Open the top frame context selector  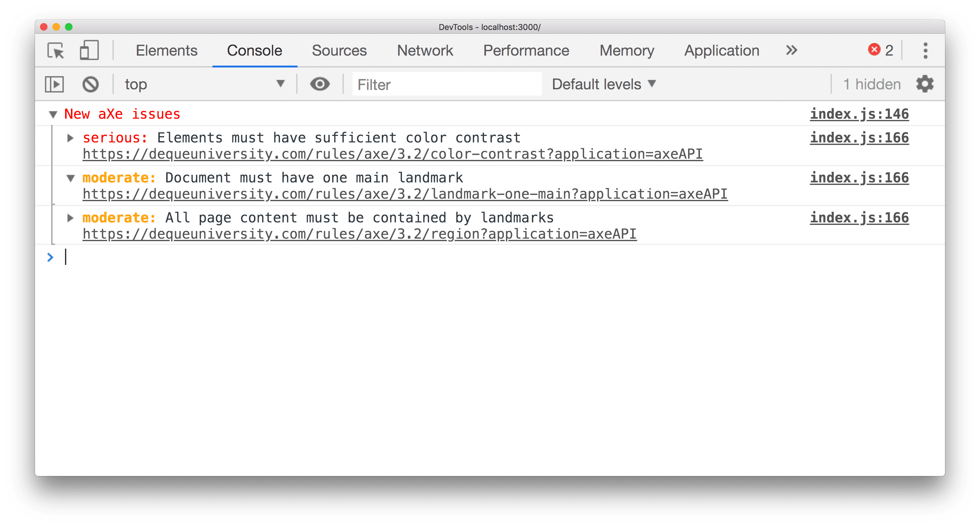(203, 84)
